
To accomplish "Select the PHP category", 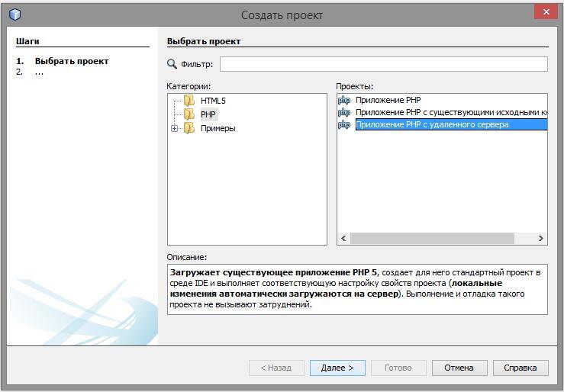I will (x=208, y=114).
